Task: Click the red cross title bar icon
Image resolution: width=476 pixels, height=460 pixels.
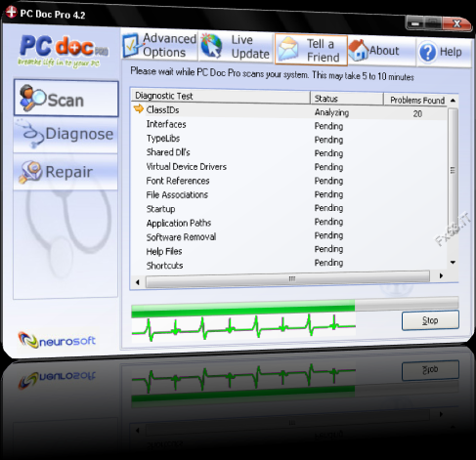Action: [11, 12]
